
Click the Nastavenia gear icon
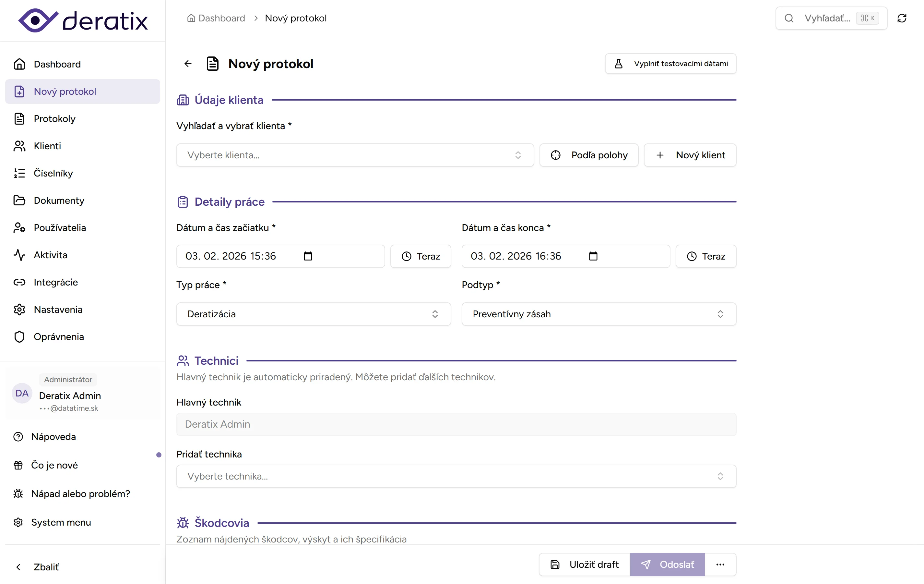pyautogui.click(x=19, y=310)
